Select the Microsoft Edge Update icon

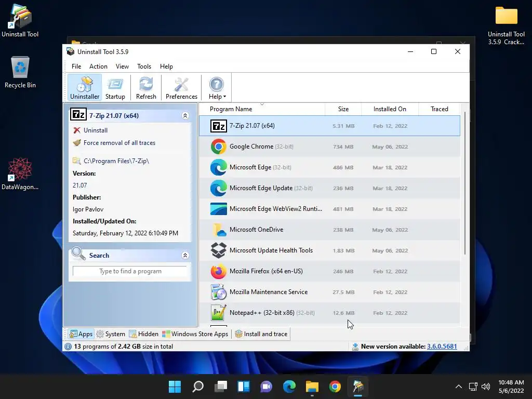click(x=219, y=188)
